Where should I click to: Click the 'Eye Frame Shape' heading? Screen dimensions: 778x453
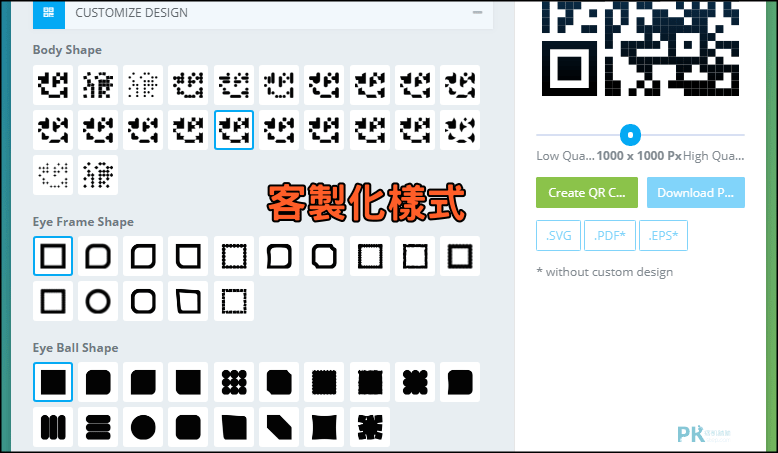(83, 222)
